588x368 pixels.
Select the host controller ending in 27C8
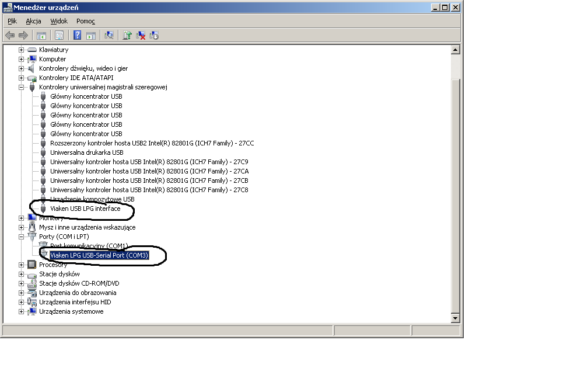(149, 190)
